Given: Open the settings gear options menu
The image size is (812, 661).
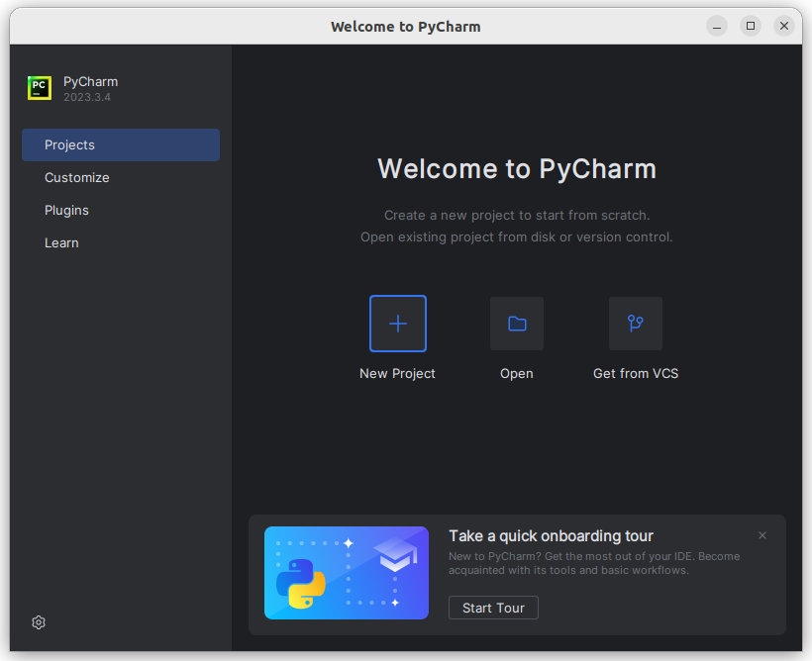Looking at the screenshot, I should pos(39,622).
